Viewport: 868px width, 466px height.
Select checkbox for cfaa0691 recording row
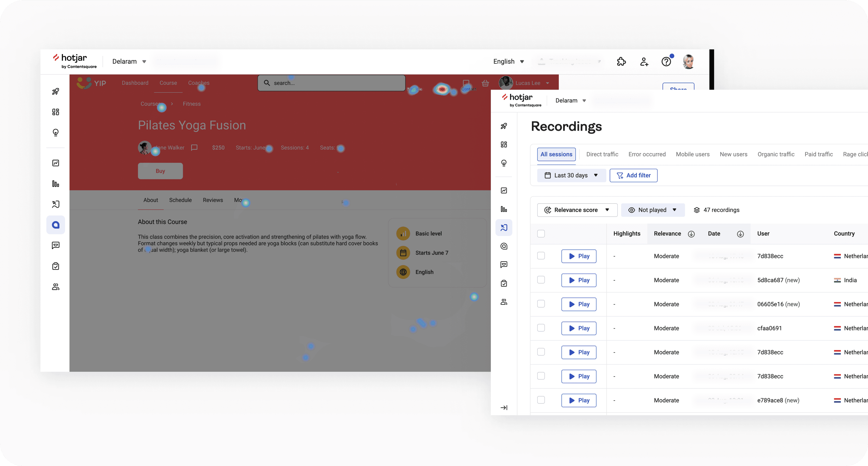[x=541, y=328]
